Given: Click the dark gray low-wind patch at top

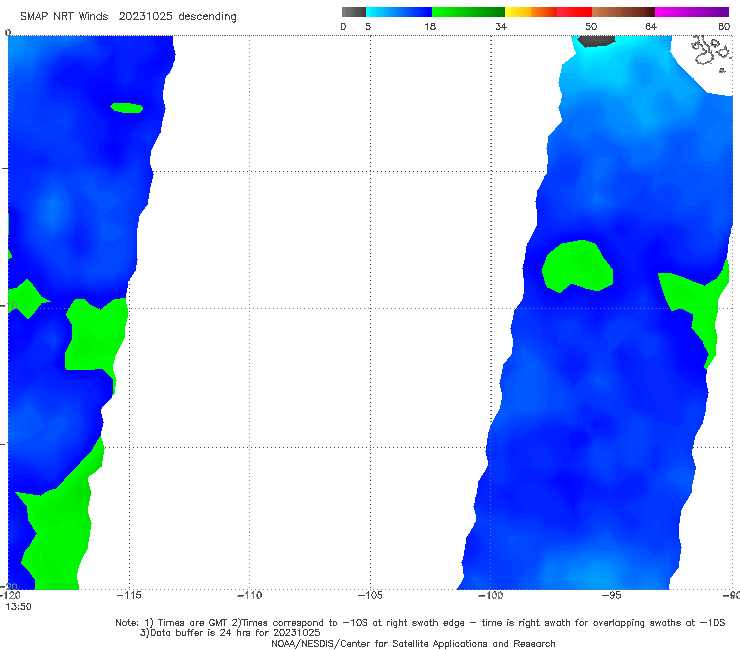Looking at the screenshot, I should click(x=596, y=41).
